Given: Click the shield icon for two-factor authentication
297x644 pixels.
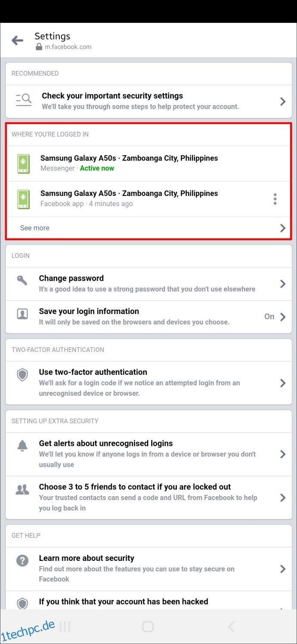Looking at the screenshot, I should 22,375.
